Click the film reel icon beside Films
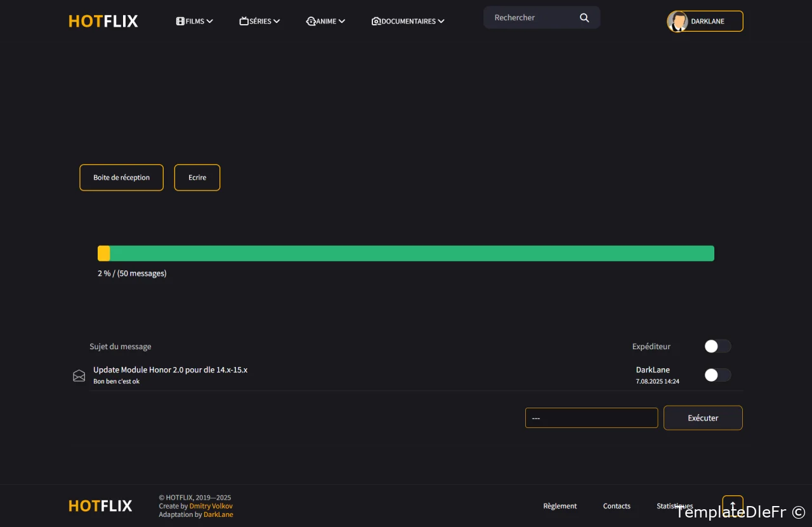Image resolution: width=812 pixels, height=527 pixels. pos(180,21)
